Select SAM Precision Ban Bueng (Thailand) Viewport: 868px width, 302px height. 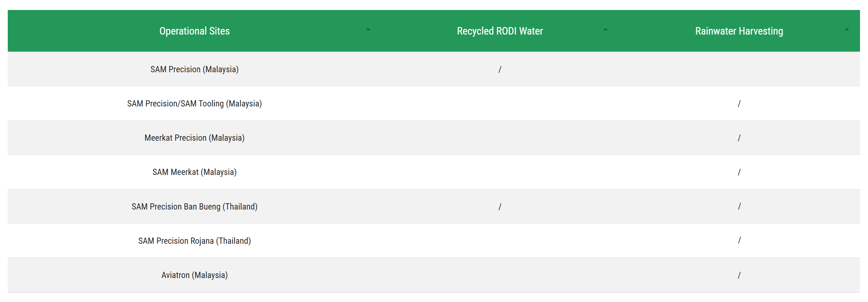(194, 206)
